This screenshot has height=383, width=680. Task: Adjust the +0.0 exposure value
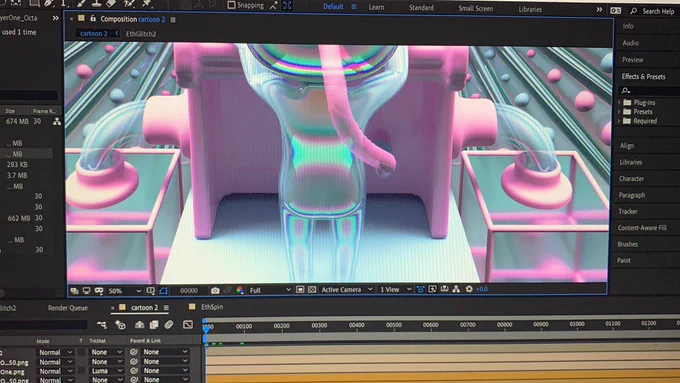482,289
